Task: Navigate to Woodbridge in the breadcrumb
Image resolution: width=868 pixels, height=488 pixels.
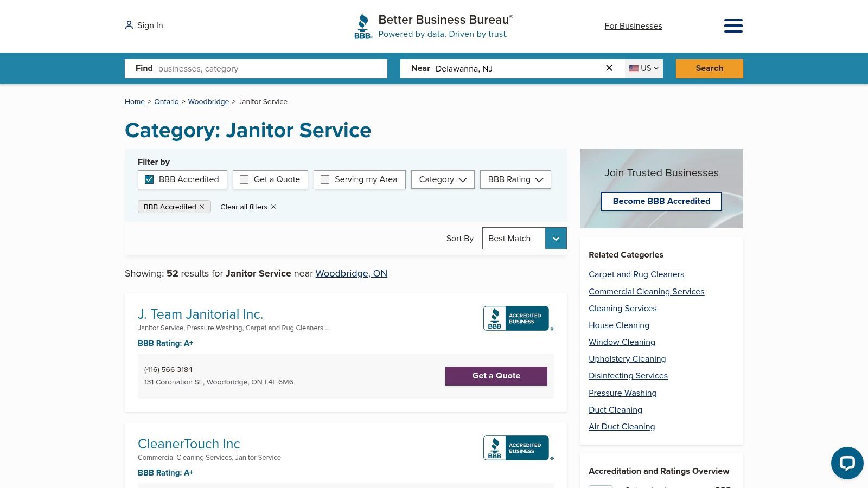Action: point(208,101)
